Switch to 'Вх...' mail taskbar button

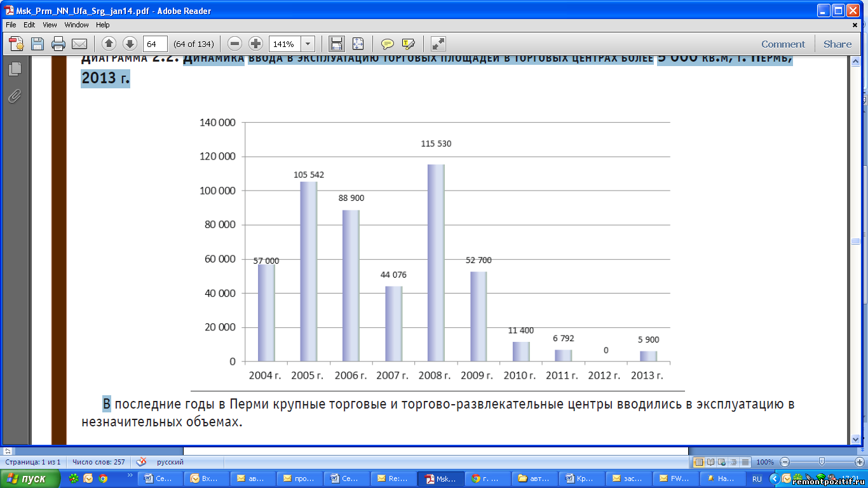[x=205, y=479]
